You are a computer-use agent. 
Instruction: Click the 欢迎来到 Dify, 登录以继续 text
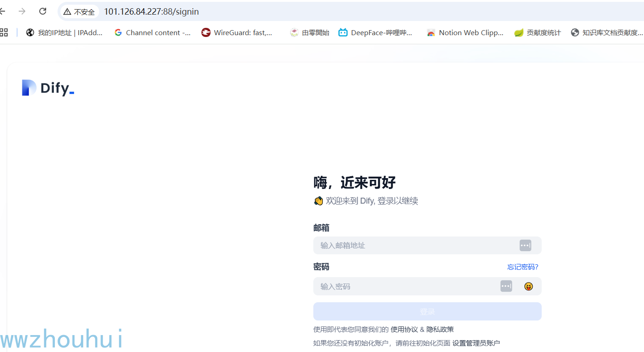(366, 201)
